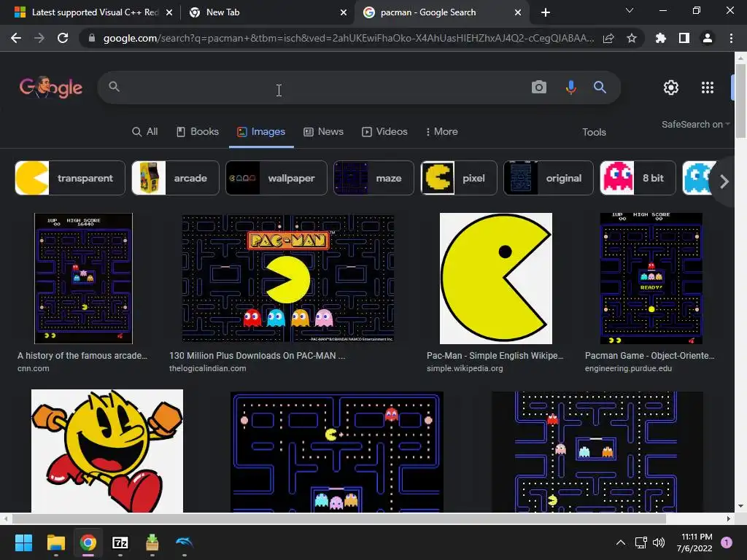Click the Google doodle logo

pyautogui.click(x=51, y=87)
